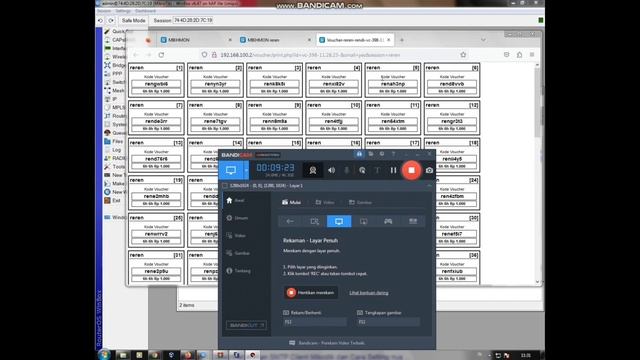Open the Tentang section in Bandicam sidebar
The height and width of the screenshot is (360, 640).
pos(238,271)
